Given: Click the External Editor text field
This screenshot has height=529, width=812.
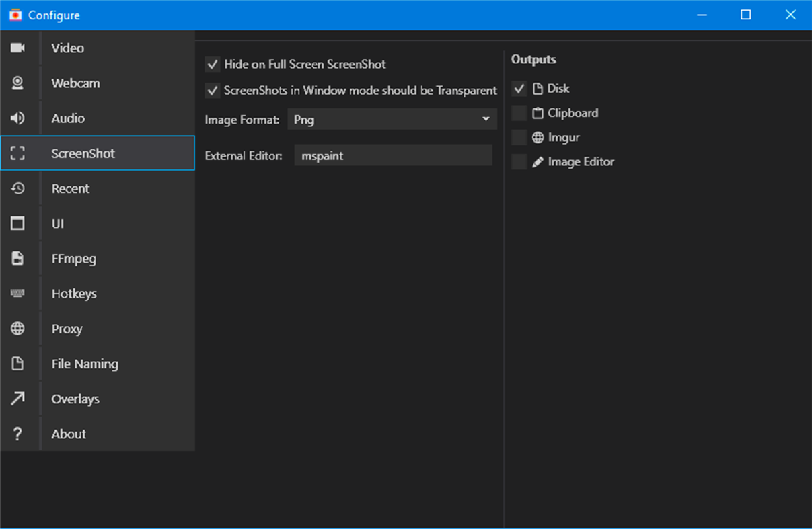Looking at the screenshot, I should point(393,155).
